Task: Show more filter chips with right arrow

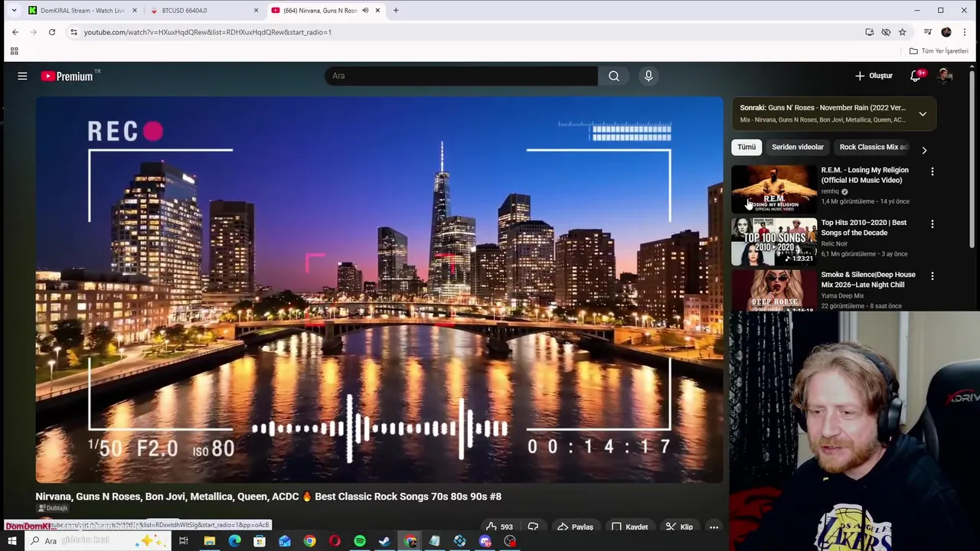Action: (x=924, y=150)
